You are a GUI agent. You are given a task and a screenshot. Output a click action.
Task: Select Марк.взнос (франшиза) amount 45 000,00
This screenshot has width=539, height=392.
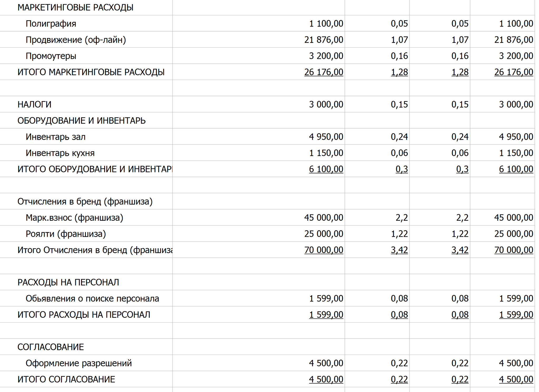323,218
